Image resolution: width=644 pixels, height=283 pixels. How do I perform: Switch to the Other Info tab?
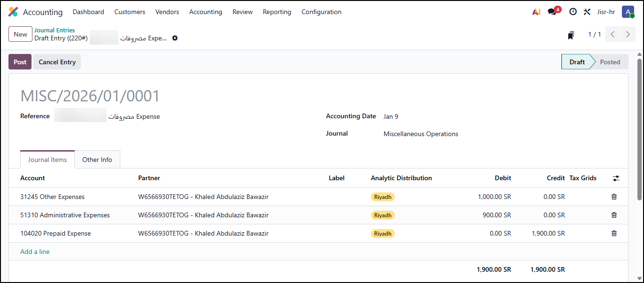pos(97,160)
